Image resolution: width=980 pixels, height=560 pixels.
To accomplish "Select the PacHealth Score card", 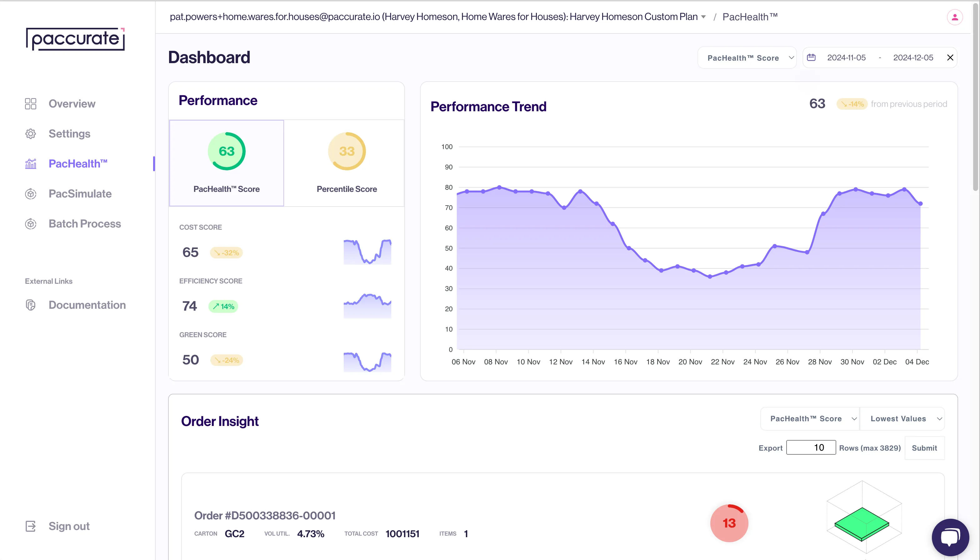I will pyautogui.click(x=227, y=163).
